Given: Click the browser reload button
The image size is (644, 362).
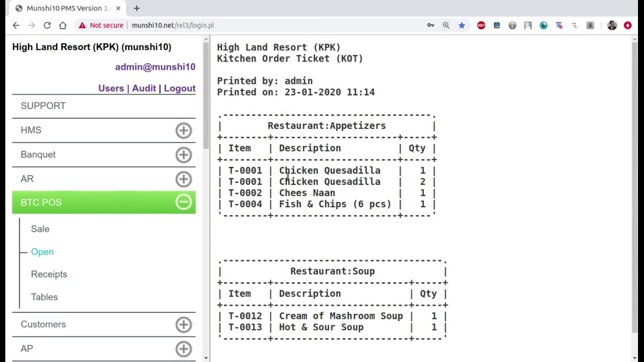Looking at the screenshot, I should [x=47, y=25].
